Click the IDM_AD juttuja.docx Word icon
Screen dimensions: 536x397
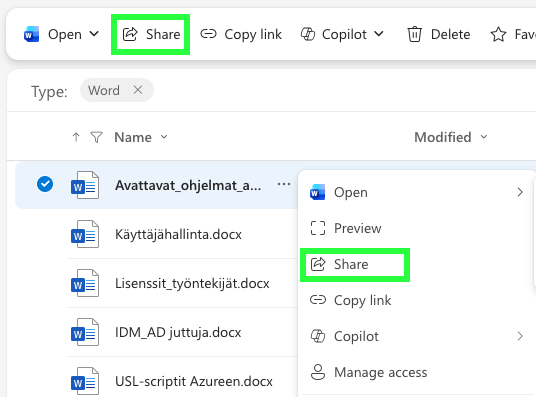[x=85, y=332]
